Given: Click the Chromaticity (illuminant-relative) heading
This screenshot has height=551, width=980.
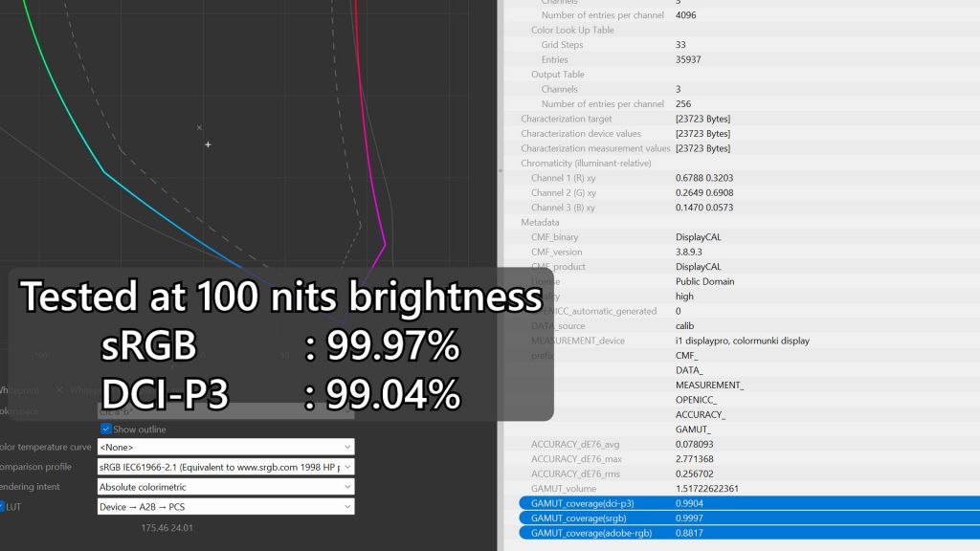Looking at the screenshot, I should (587, 163).
